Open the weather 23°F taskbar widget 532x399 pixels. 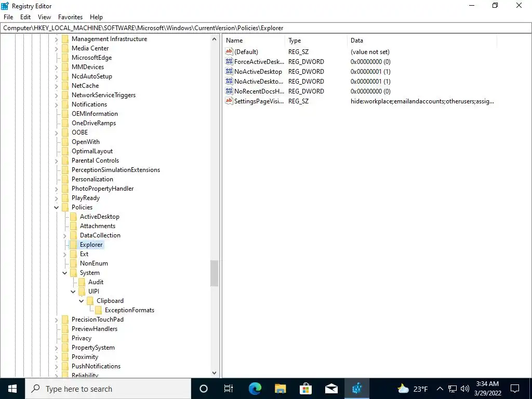click(413, 389)
